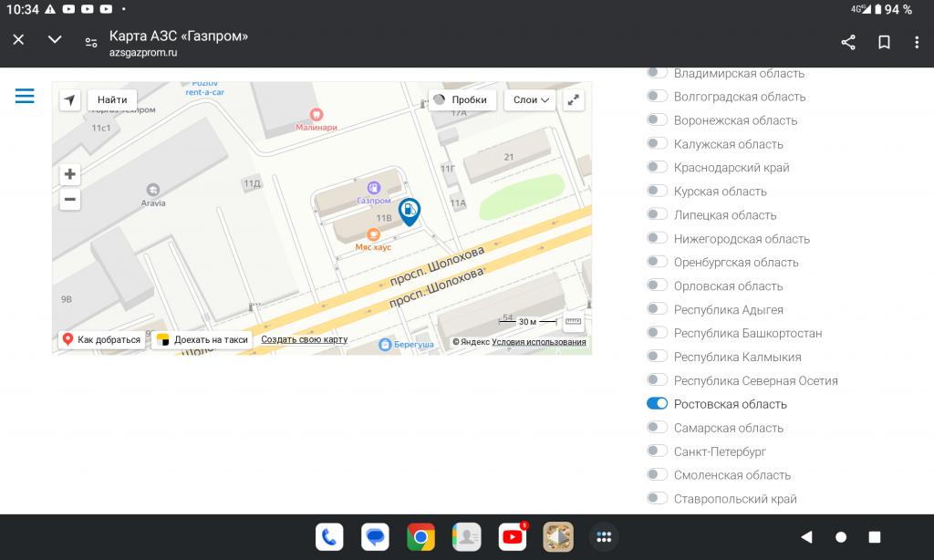
Task: Click the Pozitiv rent-a-car map label
Action: click(205, 88)
